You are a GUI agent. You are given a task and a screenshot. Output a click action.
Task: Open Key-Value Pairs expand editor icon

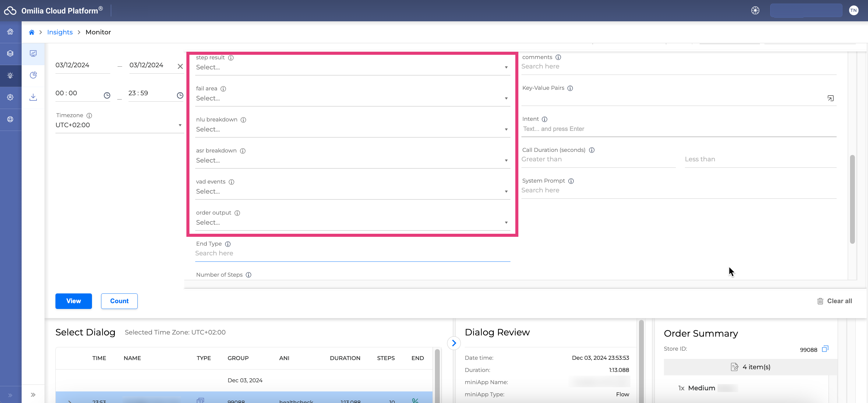point(830,98)
